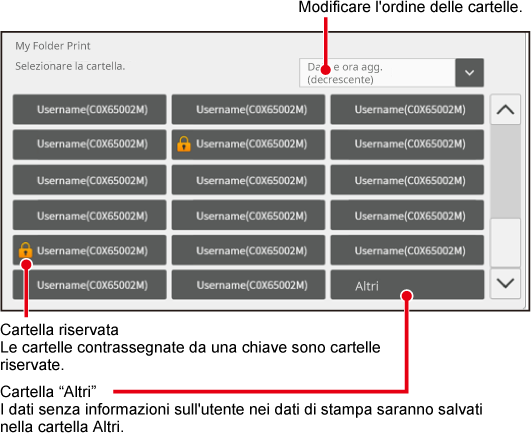This screenshot has height=433, width=531.
Task: Open the folder sort order dropdown arrow
Action: pyautogui.click(x=469, y=72)
